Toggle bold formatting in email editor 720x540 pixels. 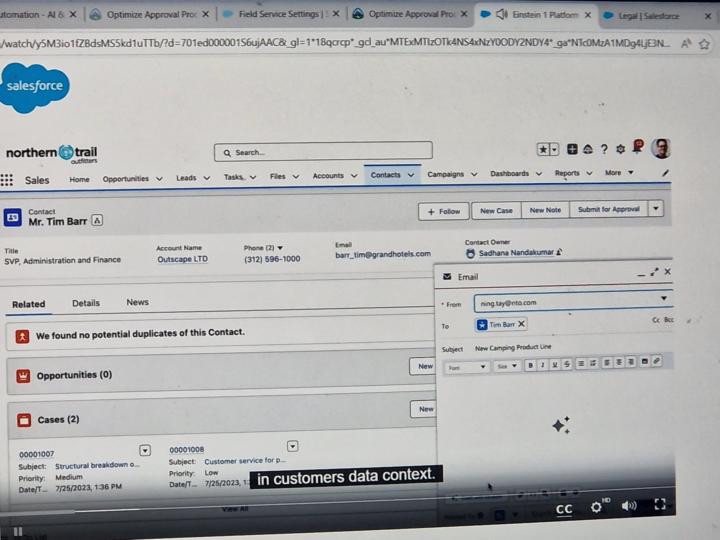tap(530, 364)
